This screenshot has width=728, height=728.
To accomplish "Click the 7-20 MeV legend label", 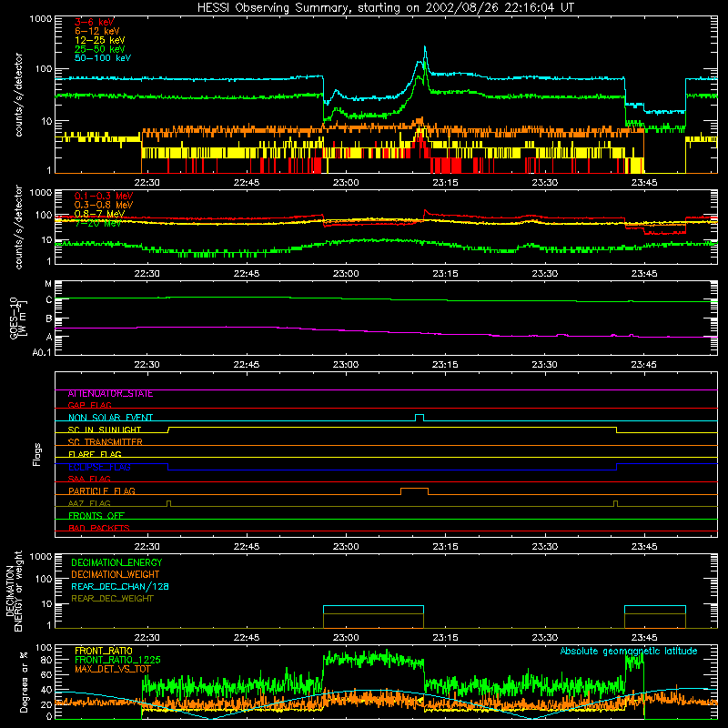I will coord(98,223).
